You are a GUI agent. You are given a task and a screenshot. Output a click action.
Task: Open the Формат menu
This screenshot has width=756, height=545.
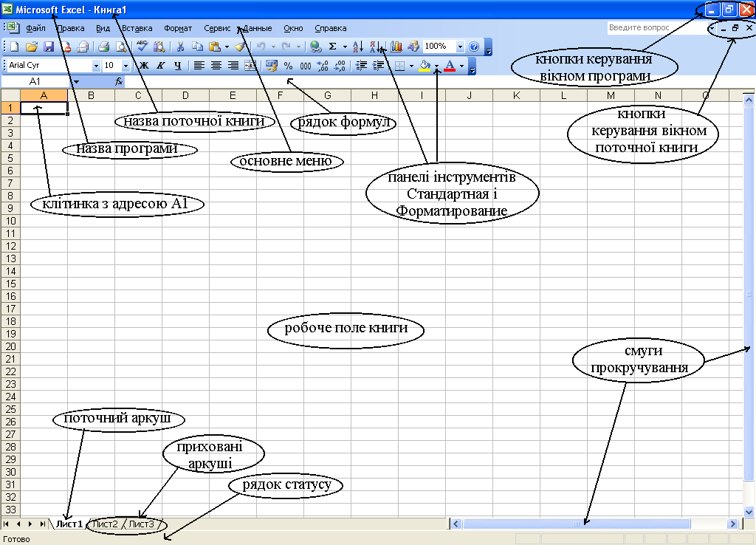[x=178, y=28]
